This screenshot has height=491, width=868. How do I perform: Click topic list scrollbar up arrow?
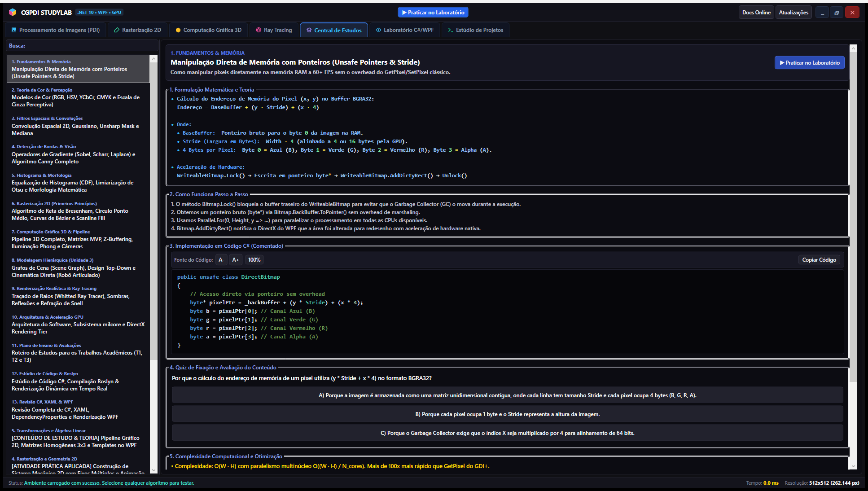pyautogui.click(x=154, y=59)
